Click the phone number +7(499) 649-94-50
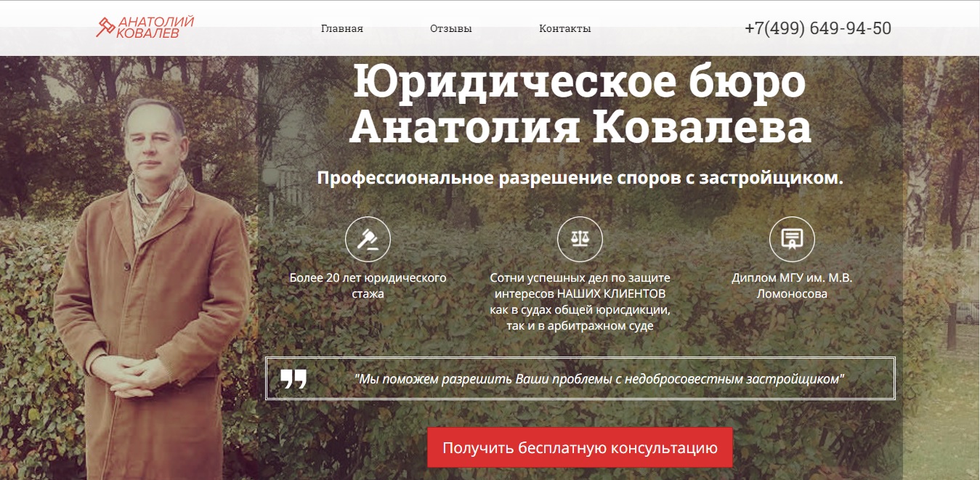 818,28
